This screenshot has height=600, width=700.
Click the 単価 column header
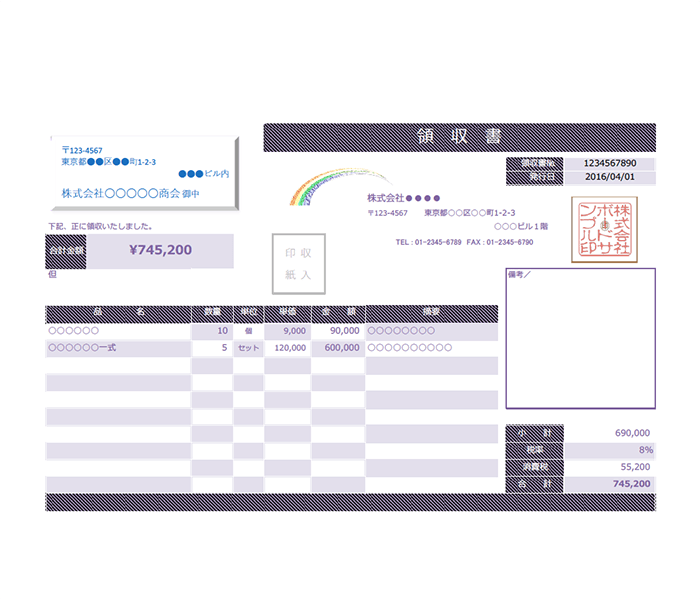tap(288, 312)
